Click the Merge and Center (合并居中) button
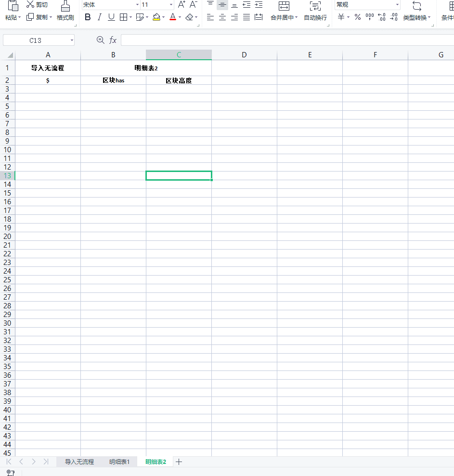 tap(284, 11)
